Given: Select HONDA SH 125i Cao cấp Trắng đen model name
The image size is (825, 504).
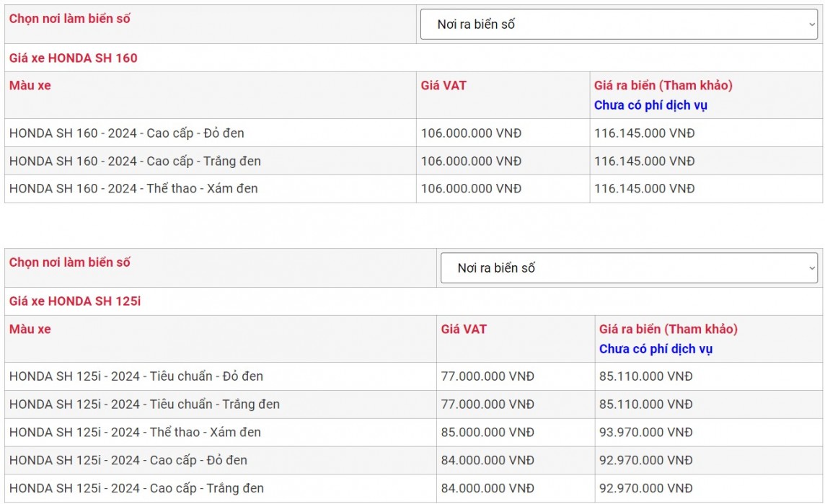Looking at the screenshot, I should (136, 488).
